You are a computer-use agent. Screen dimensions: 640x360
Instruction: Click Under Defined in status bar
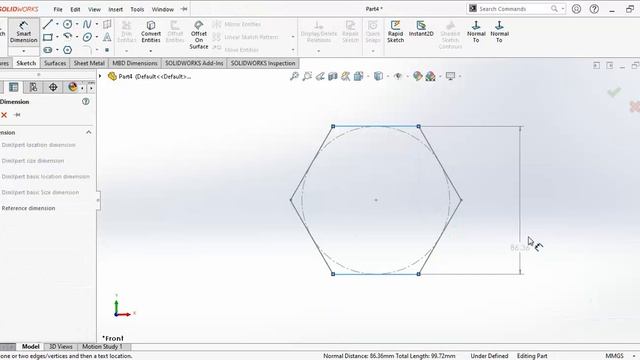pyautogui.click(x=489, y=356)
